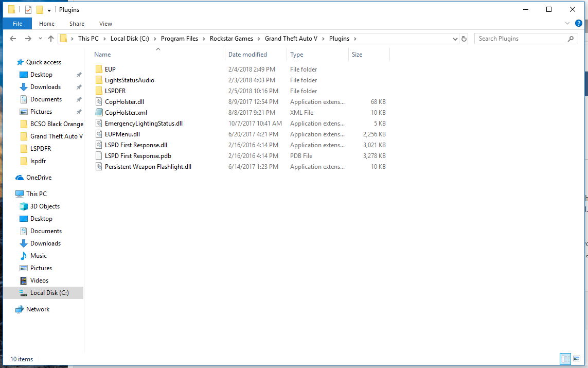Expand the ribbon with the chevron

(567, 23)
